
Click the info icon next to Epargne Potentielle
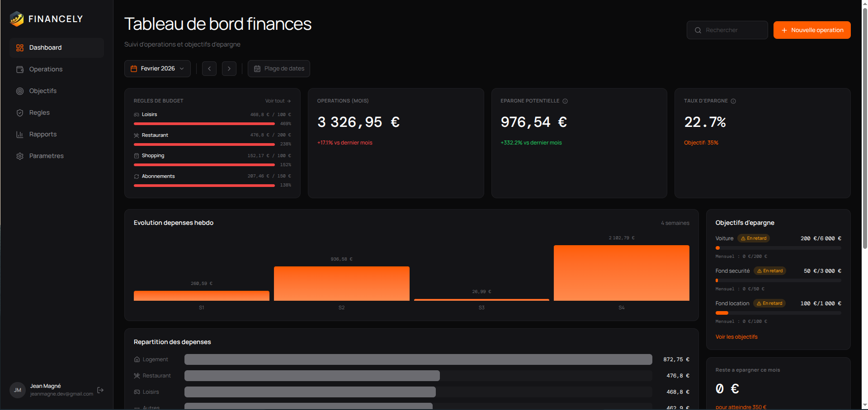tap(565, 101)
